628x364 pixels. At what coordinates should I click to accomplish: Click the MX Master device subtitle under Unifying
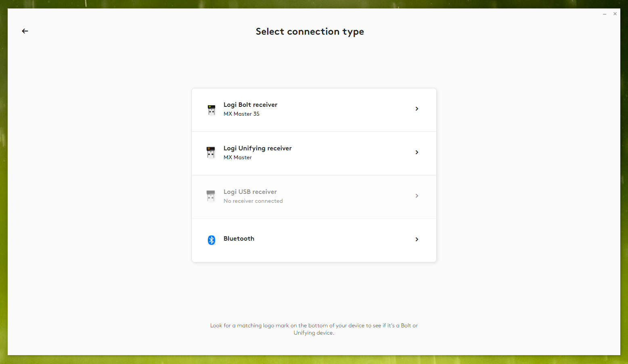pyautogui.click(x=238, y=158)
